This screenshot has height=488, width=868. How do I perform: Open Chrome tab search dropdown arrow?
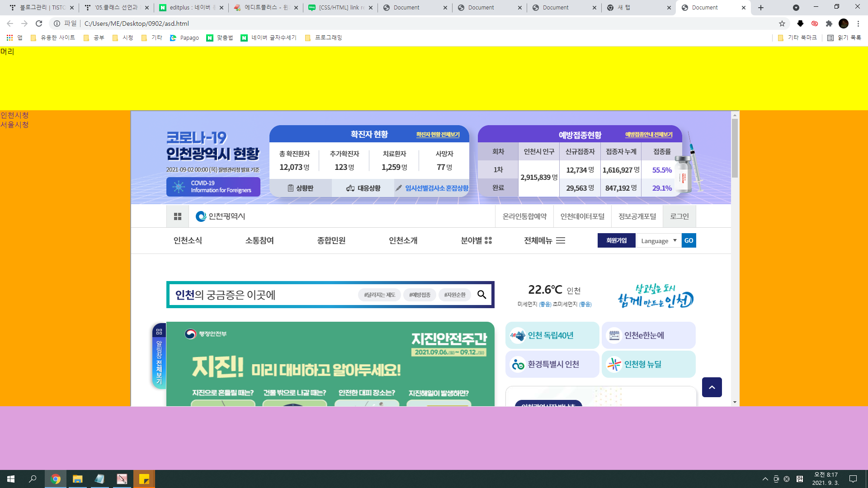pyautogui.click(x=796, y=8)
